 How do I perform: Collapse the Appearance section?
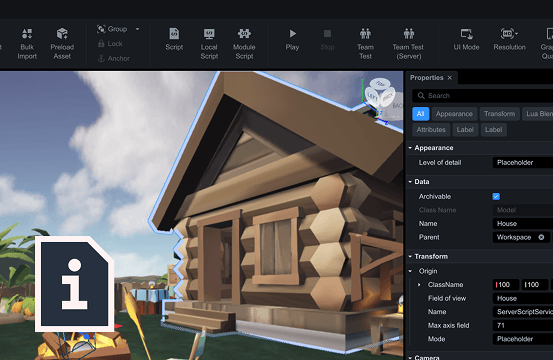pyautogui.click(x=410, y=148)
